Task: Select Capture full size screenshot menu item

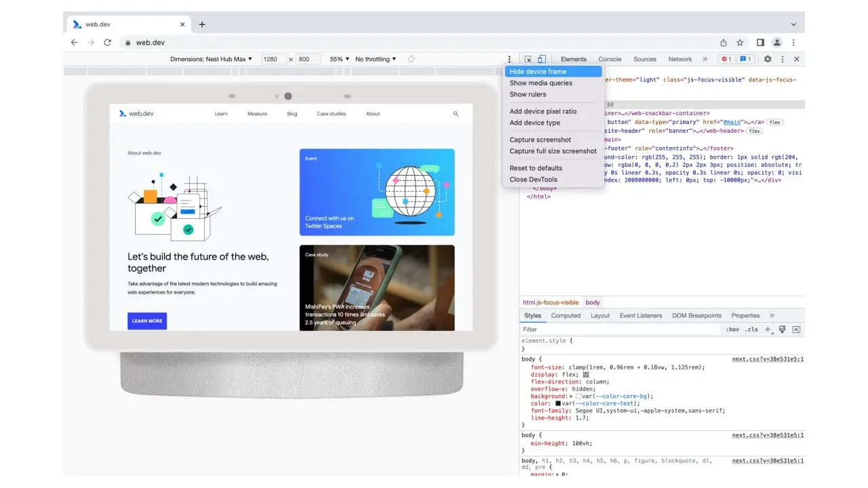Action: pyautogui.click(x=553, y=151)
